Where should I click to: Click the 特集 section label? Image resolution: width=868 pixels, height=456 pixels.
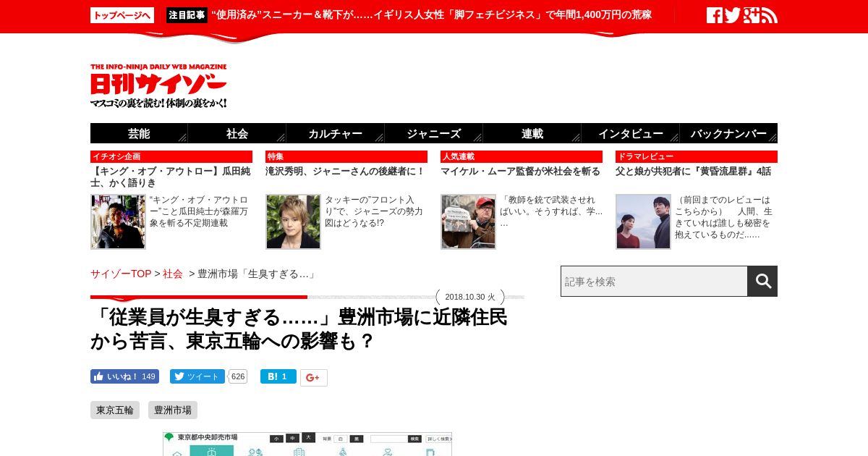pos(346,156)
